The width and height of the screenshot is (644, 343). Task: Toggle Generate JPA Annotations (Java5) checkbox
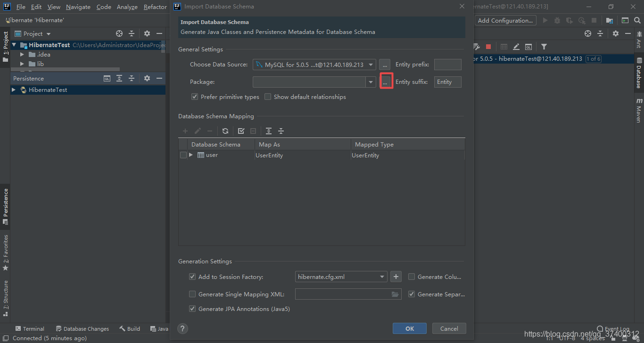point(192,309)
